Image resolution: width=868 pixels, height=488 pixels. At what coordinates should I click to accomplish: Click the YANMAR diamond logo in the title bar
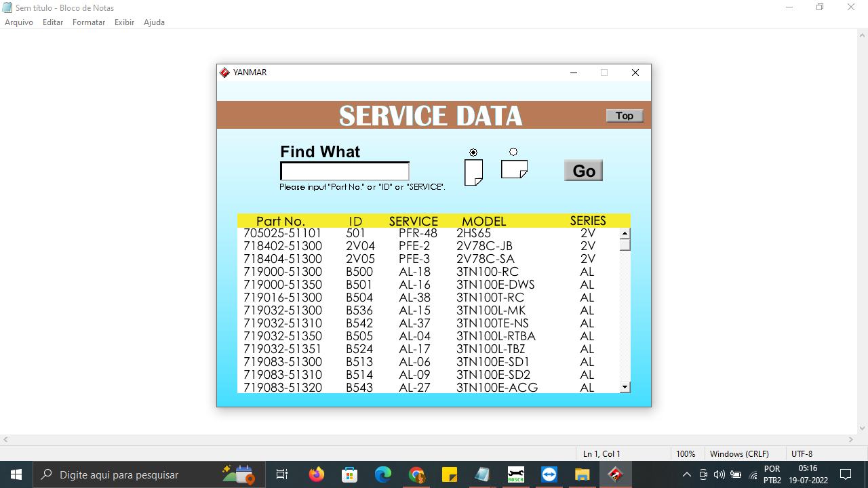224,72
